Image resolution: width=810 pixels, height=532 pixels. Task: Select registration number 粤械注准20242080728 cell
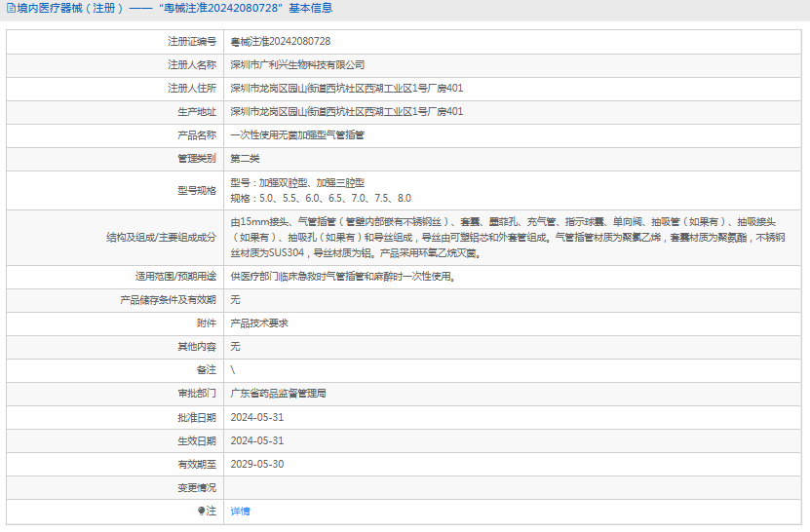tap(281, 41)
